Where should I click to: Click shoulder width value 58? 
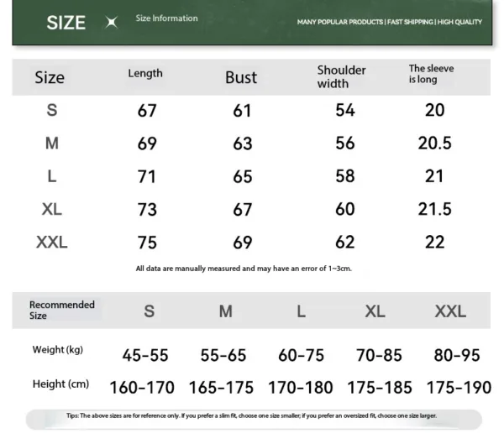point(345,176)
